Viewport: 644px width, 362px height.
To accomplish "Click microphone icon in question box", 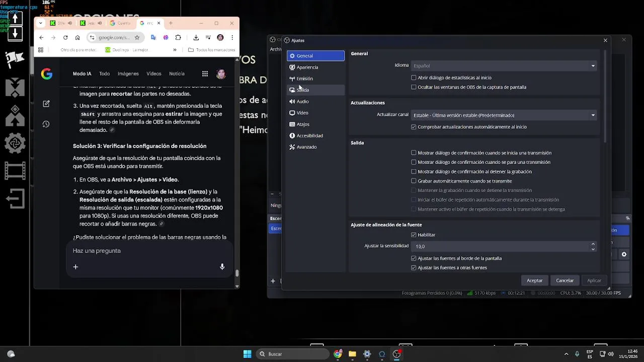I will [x=222, y=267].
